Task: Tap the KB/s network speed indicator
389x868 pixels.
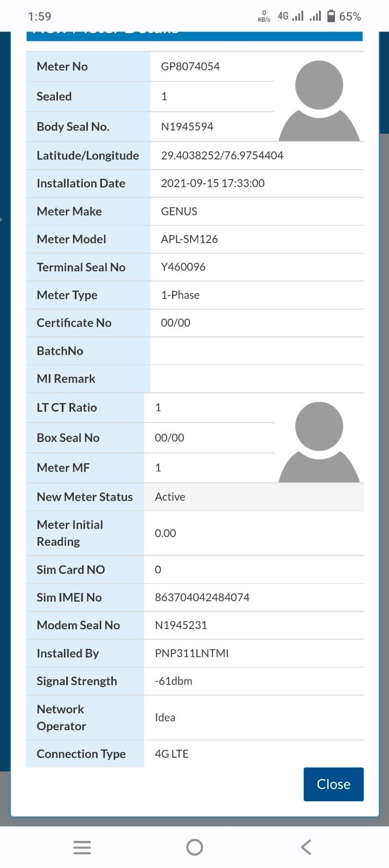Action: pyautogui.click(x=264, y=16)
